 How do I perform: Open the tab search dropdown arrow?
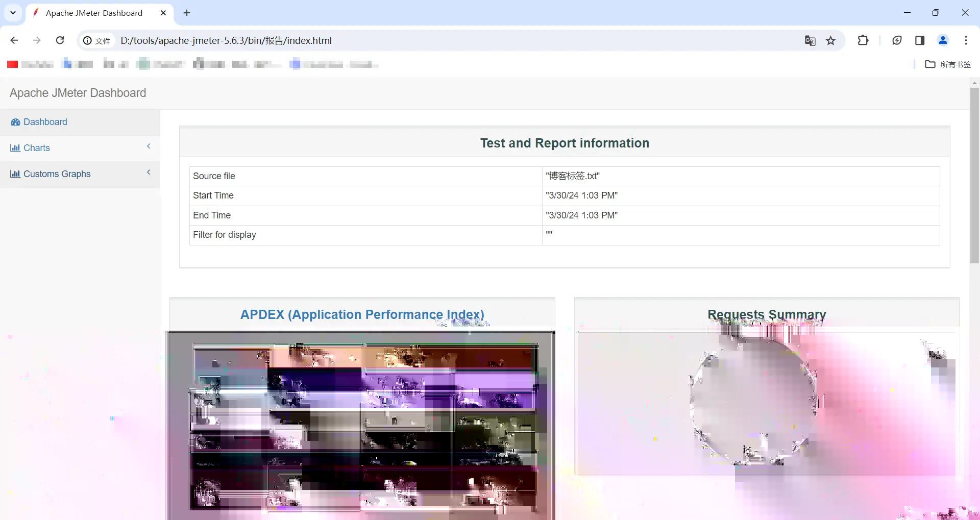point(13,13)
